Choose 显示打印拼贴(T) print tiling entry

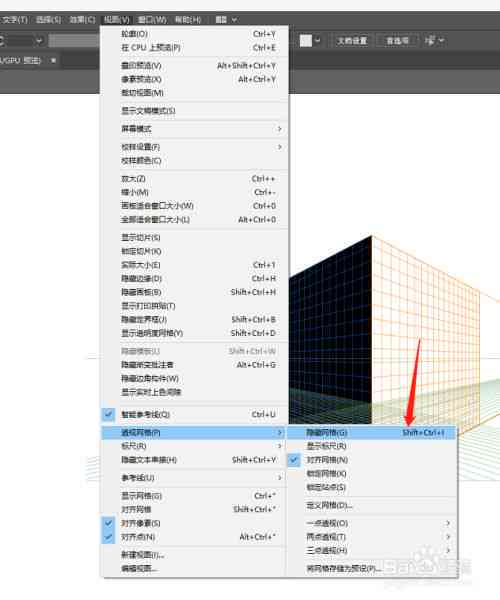(x=194, y=306)
